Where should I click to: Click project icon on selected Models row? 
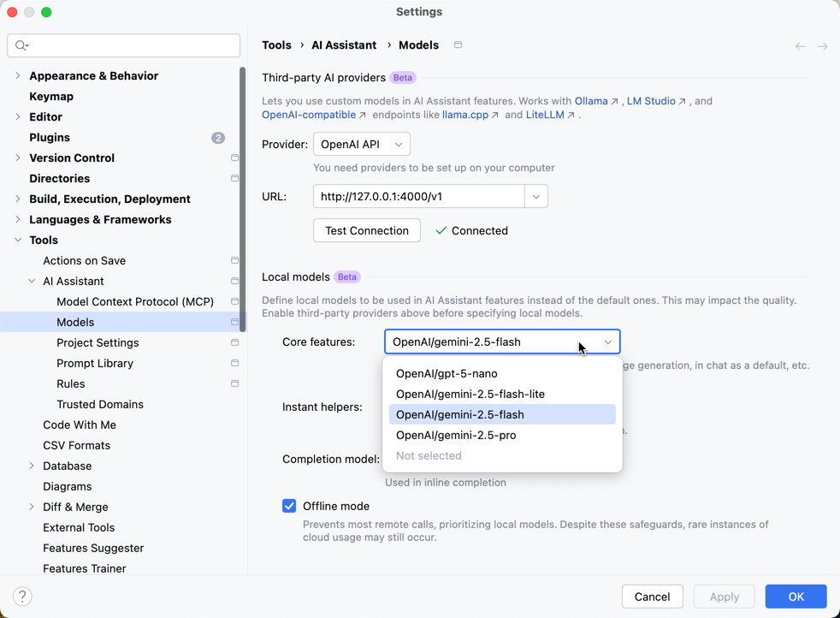click(234, 322)
